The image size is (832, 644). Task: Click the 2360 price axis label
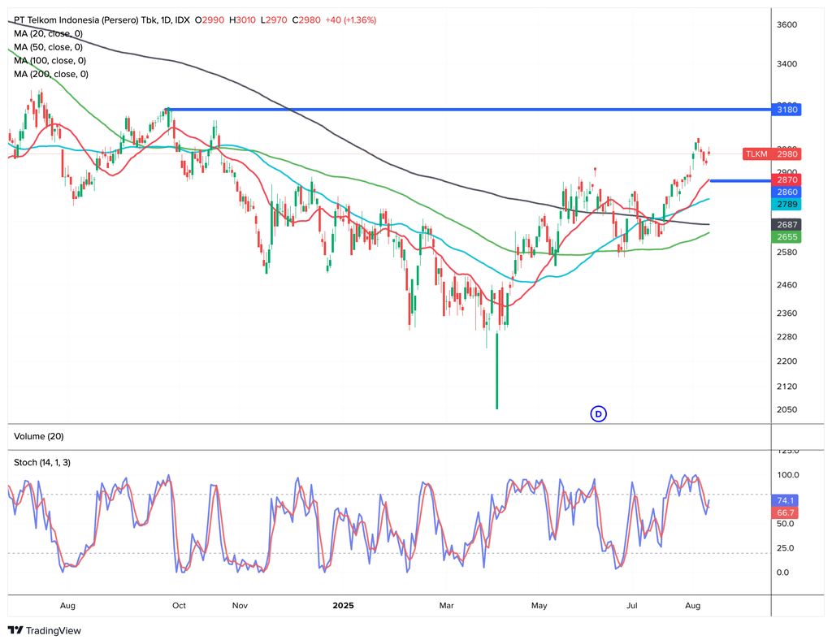click(x=786, y=313)
